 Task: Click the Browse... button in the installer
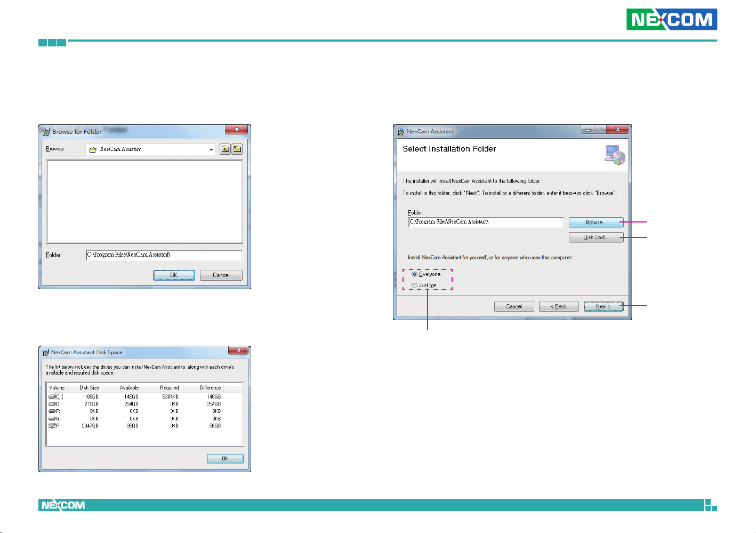tap(596, 222)
